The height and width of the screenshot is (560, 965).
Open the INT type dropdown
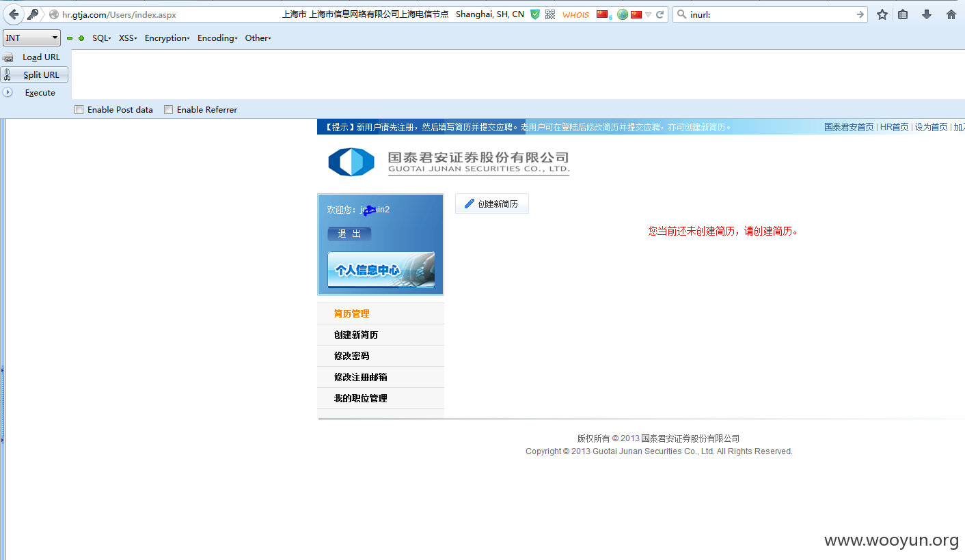[31, 38]
